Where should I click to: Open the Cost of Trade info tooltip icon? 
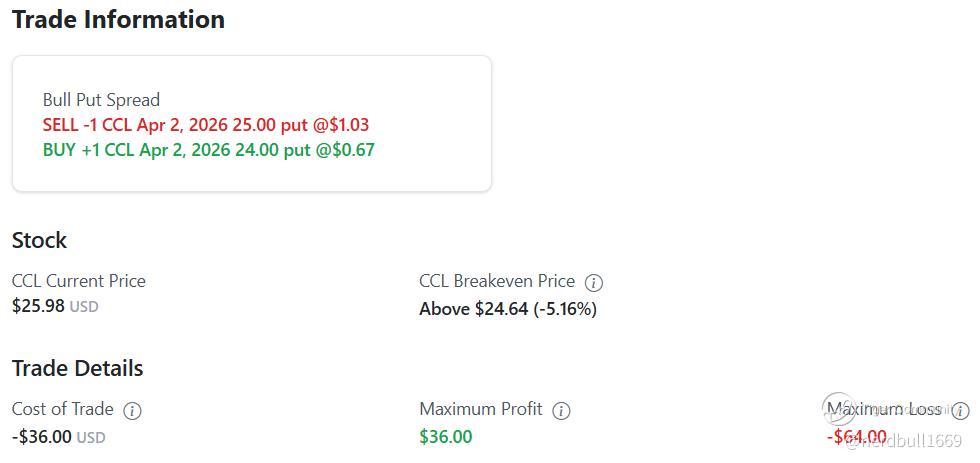tap(132, 410)
